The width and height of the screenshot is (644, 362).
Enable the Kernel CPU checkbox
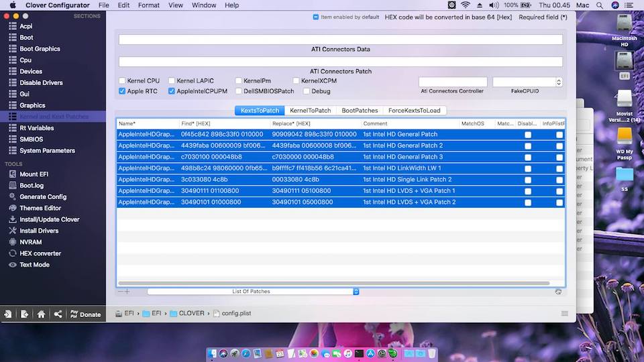pyautogui.click(x=122, y=80)
